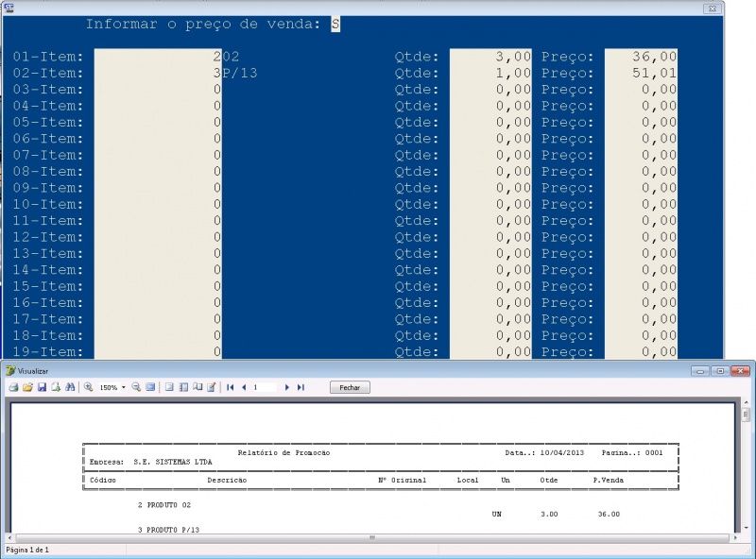The width and height of the screenshot is (756, 559).
Task: Zoom in with the plus magnifier icon
Action: click(x=88, y=387)
